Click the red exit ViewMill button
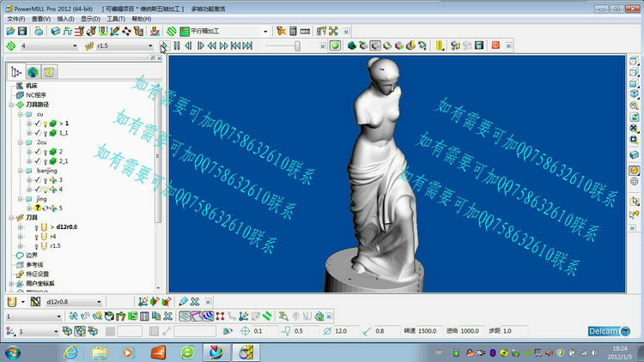Screen dimensions: 644x362 tap(495, 45)
